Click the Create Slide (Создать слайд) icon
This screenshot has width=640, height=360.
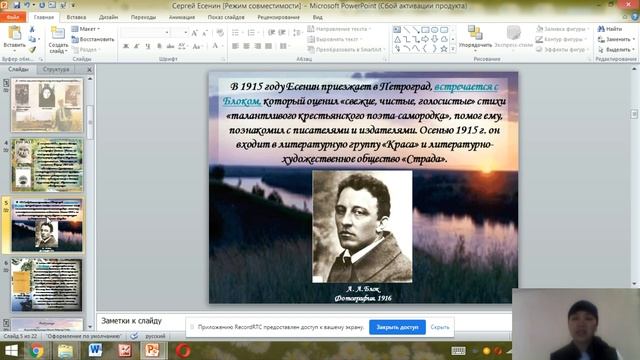coord(58,33)
